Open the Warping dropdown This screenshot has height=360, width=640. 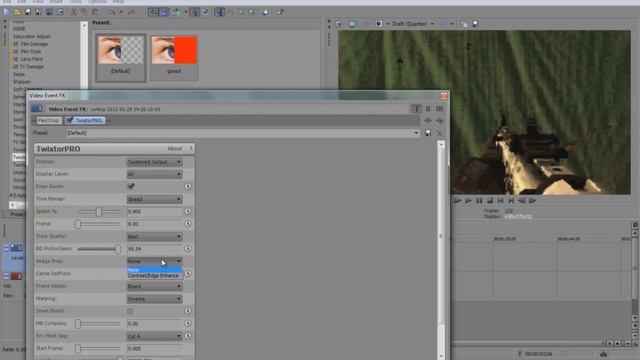(x=154, y=299)
